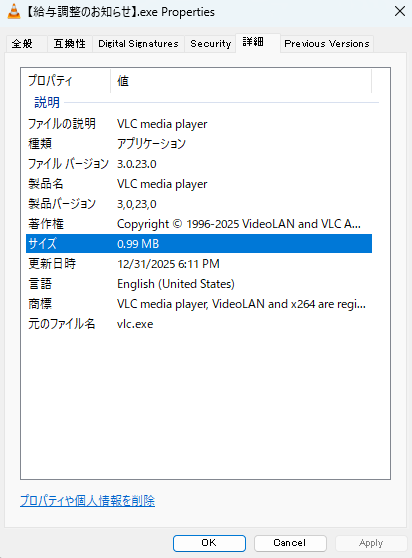Click the Copyright 1996-2025 VideoLAN value
Viewport: 412px width, 558px height.
(x=239, y=224)
